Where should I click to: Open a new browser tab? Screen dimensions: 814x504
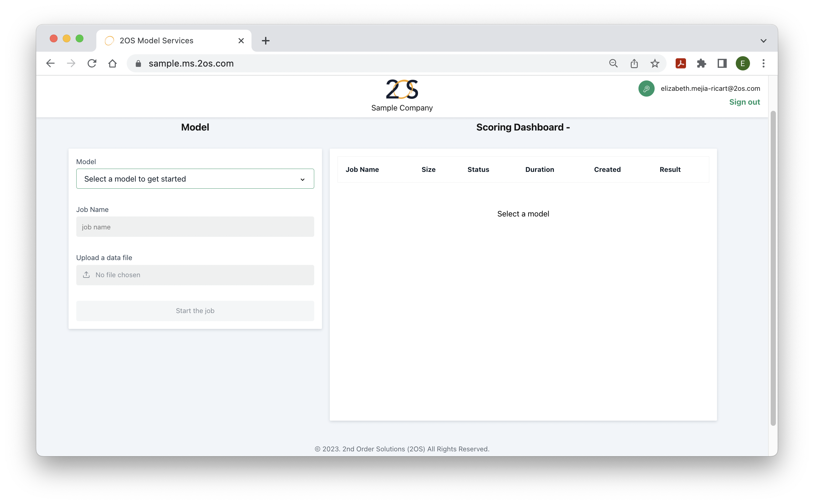tap(265, 40)
